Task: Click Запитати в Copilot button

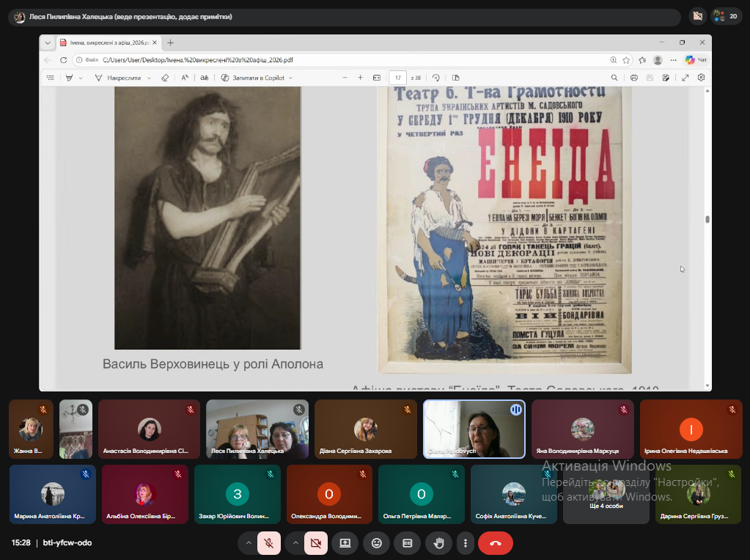Action: click(x=252, y=78)
